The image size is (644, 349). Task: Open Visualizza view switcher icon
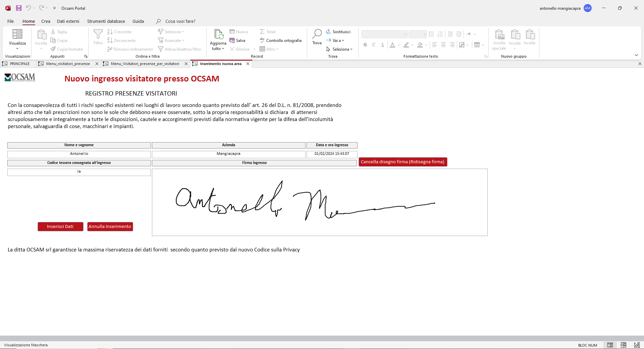point(17,34)
